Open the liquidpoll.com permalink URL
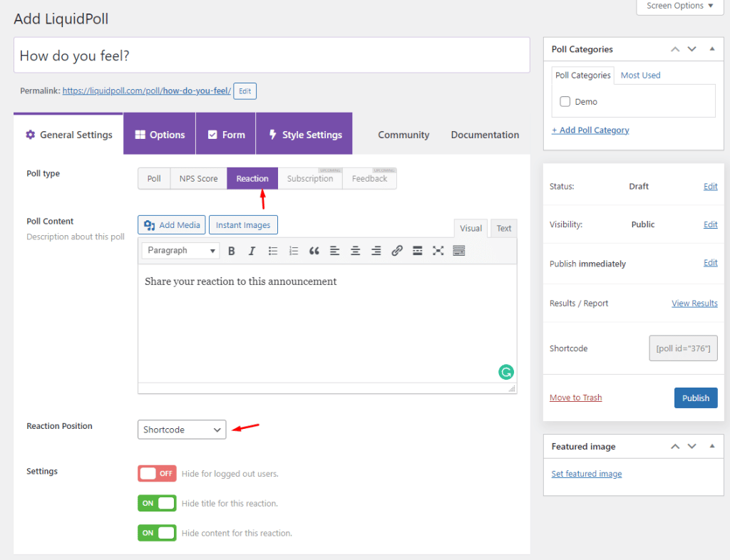This screenshot has height=560, width=730. 147,90
